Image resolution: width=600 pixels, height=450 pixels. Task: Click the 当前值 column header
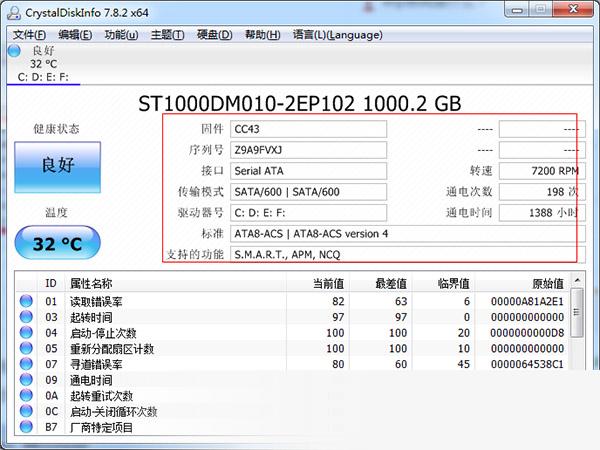click(318, 284)
